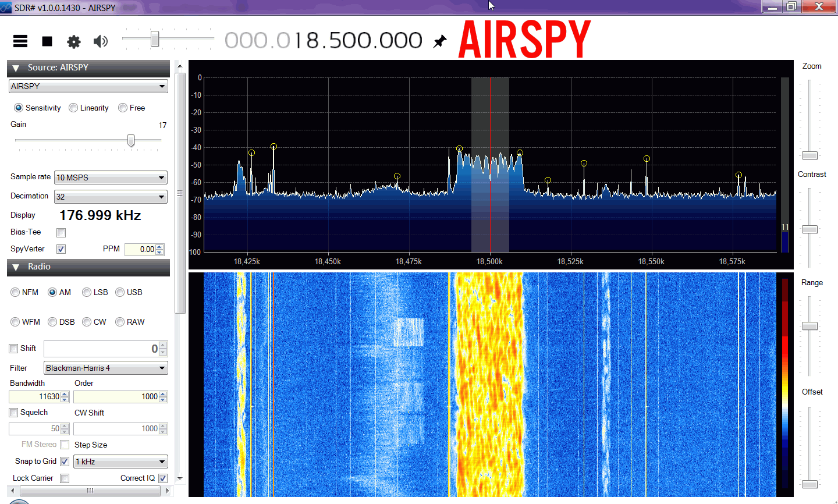
Task: Stop the radio with the Stop button
Action: click(x=47, y=41)
